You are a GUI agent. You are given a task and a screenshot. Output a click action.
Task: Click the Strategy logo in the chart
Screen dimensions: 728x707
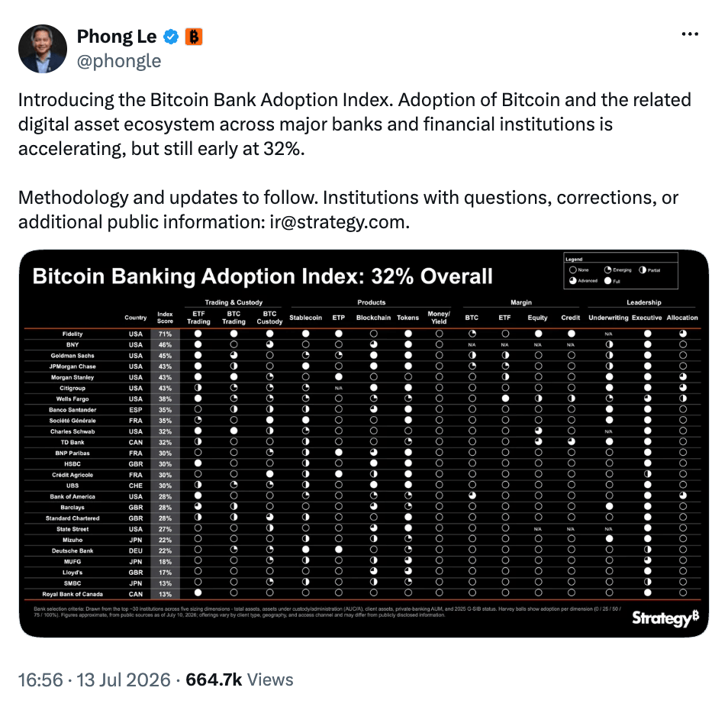click(665, 618)
